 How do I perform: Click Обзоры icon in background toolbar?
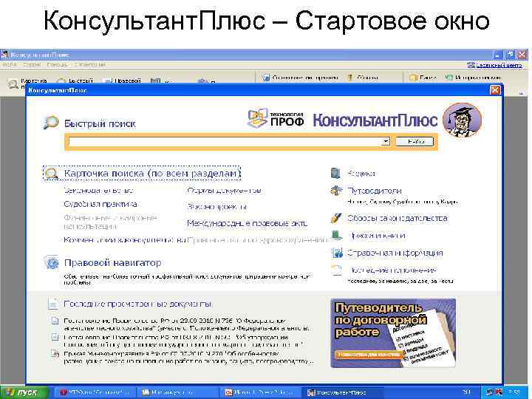[350, 78]
